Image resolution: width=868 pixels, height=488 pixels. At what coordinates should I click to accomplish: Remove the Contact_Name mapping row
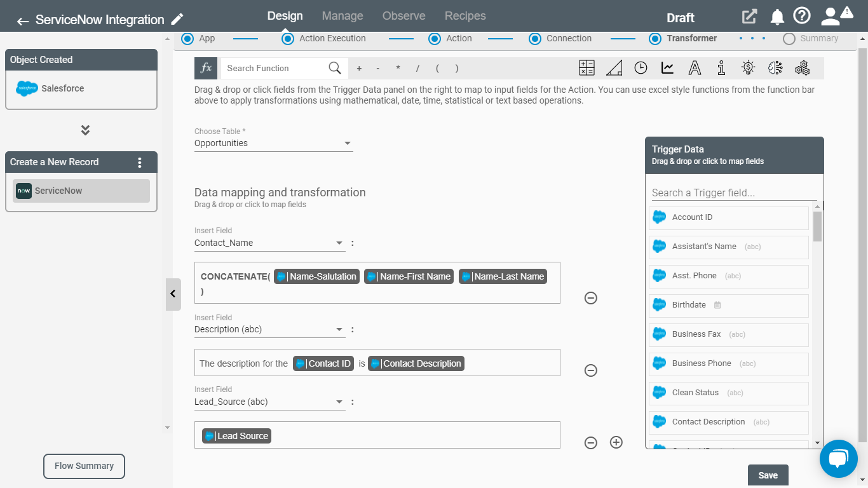[x=591, y=298]
